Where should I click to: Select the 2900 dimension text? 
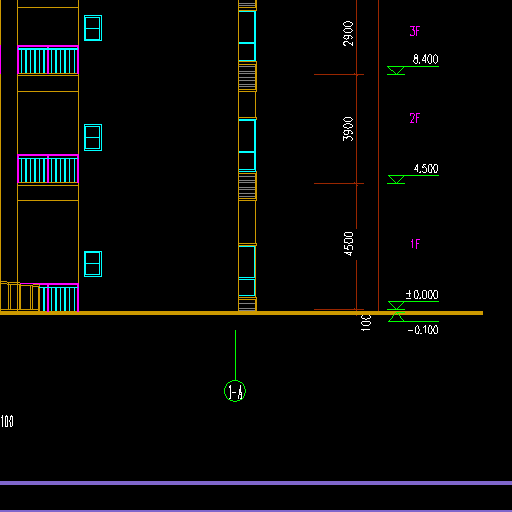[348, 33]
